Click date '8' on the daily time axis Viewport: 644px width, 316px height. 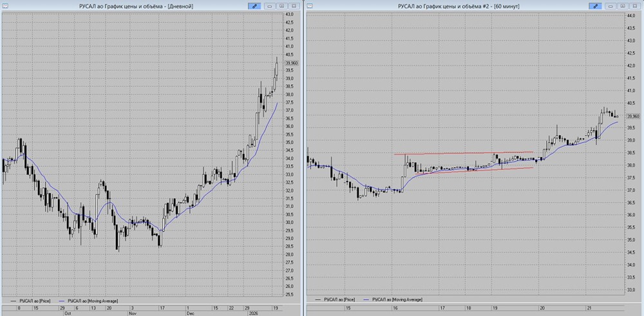[19, 308]
